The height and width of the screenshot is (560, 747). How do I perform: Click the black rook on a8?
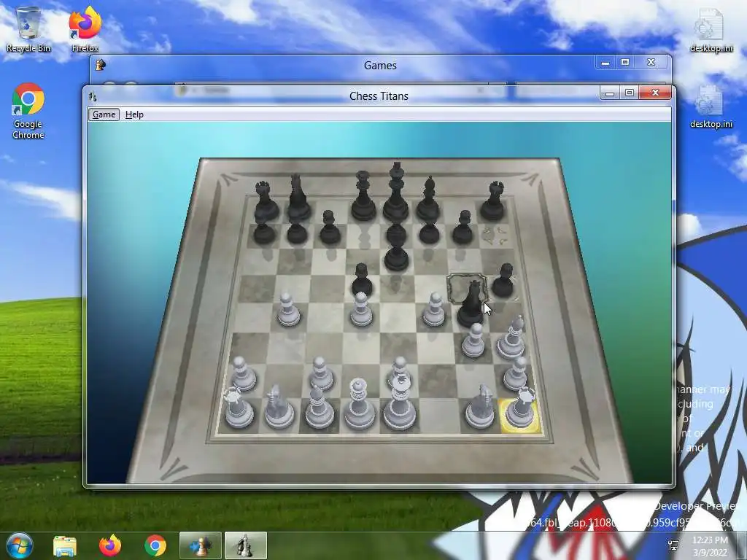click(x=266, y=201)
